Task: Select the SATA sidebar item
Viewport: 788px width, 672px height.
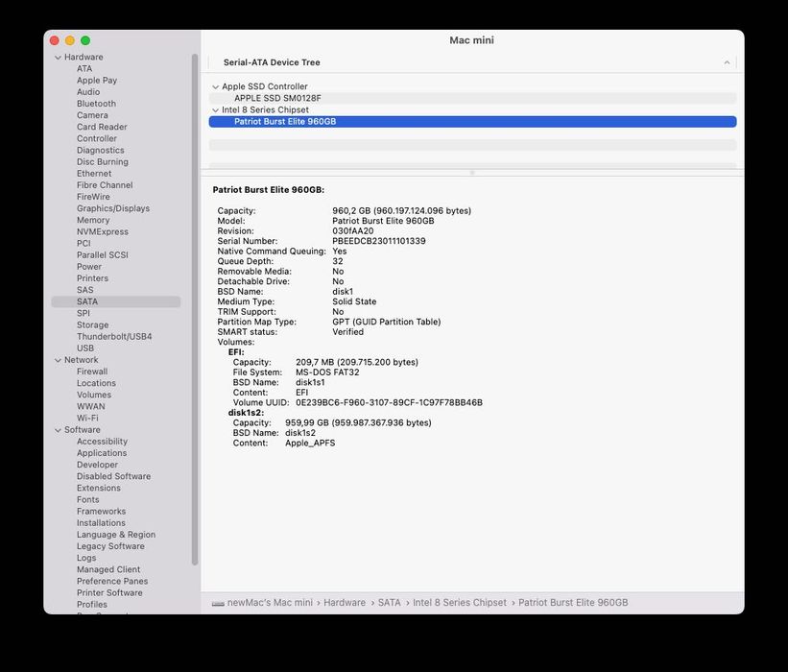Action: pos(115,301)
